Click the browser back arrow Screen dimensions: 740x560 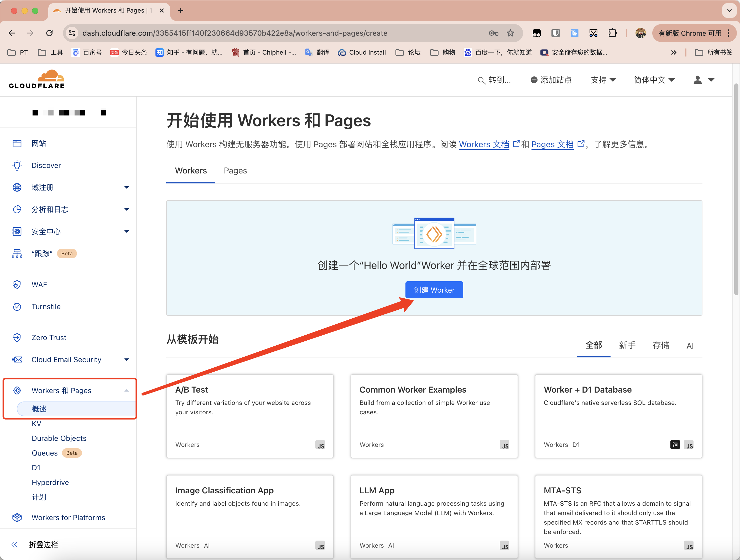tap(12, 33)
